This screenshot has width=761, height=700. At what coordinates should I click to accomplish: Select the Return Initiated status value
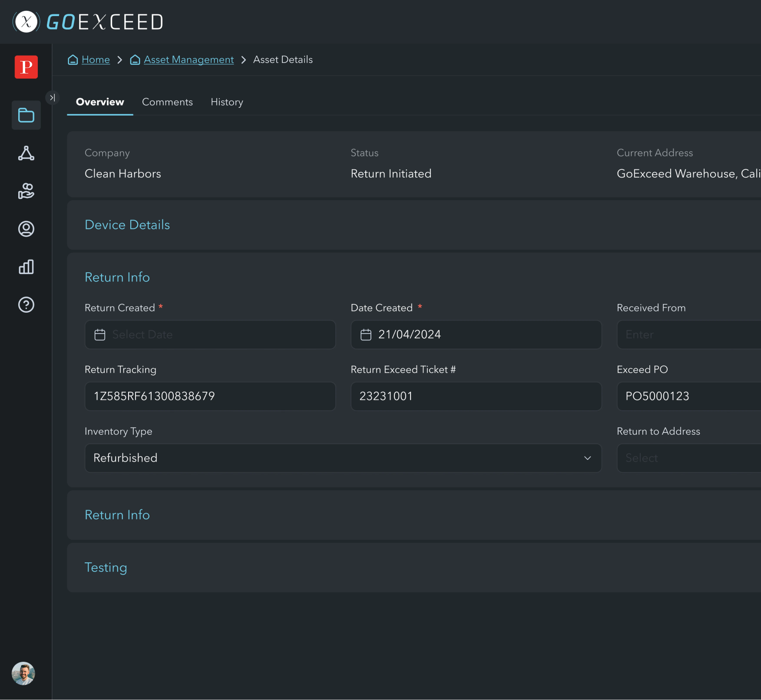(391, 173)
